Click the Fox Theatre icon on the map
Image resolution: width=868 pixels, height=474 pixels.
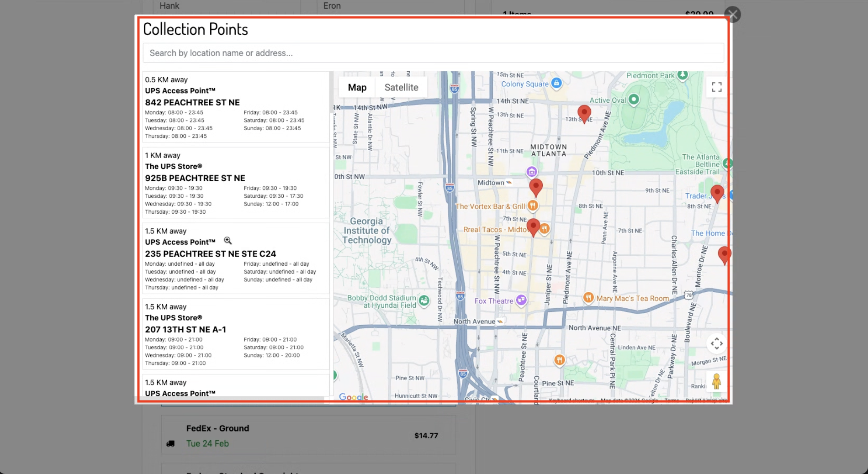[x=521, y=300]
